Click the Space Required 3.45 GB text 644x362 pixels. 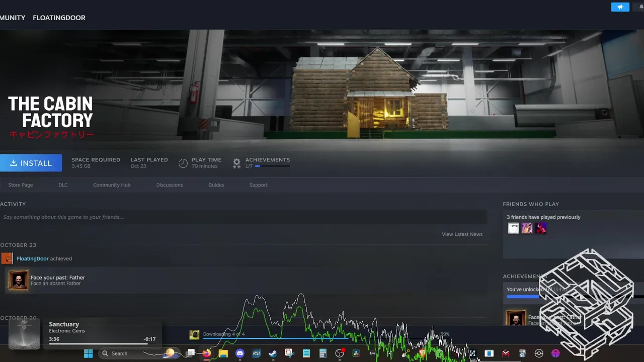[96, 163]
